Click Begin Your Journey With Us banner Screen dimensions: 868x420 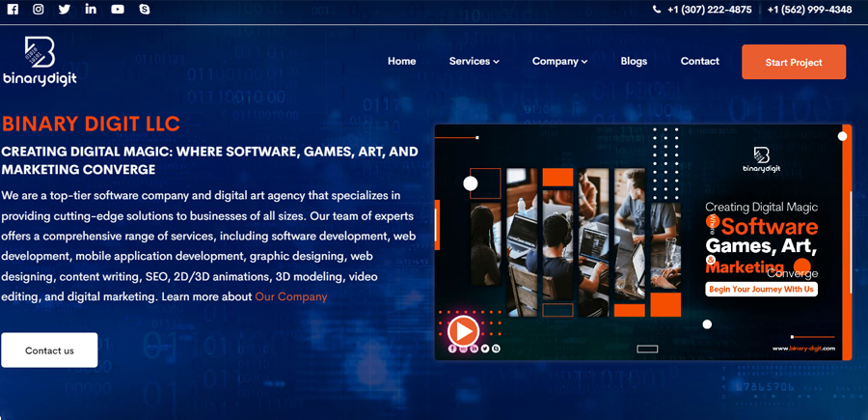click(x=761, y=289)
